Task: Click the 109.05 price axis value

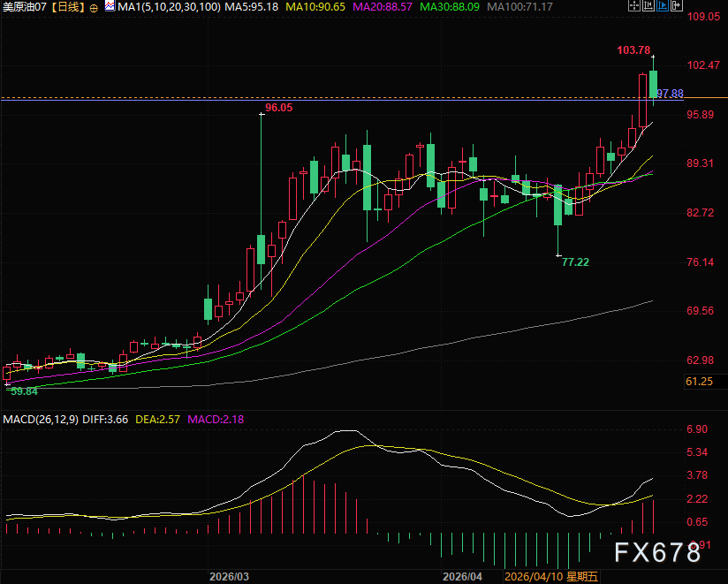Action: pos(703,17)
